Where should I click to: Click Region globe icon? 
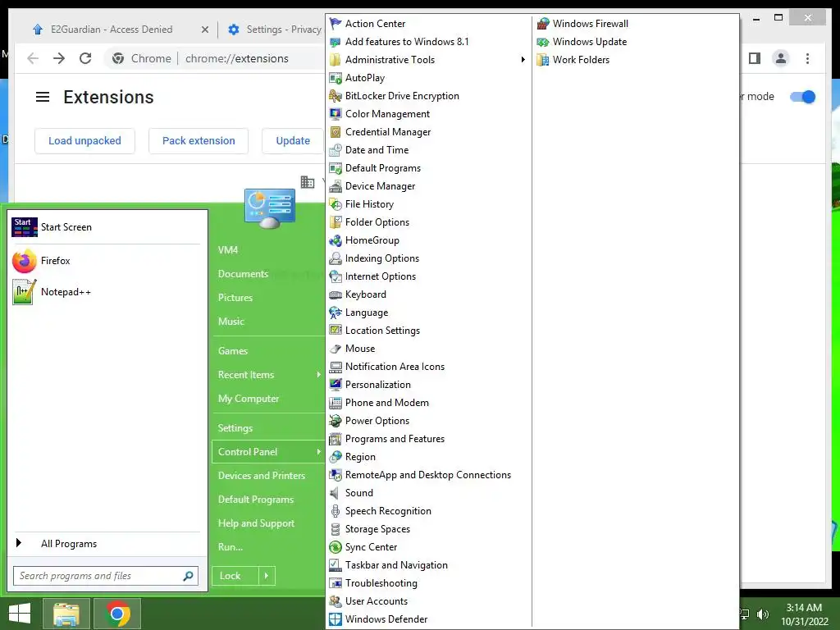(x=336, y=456)
